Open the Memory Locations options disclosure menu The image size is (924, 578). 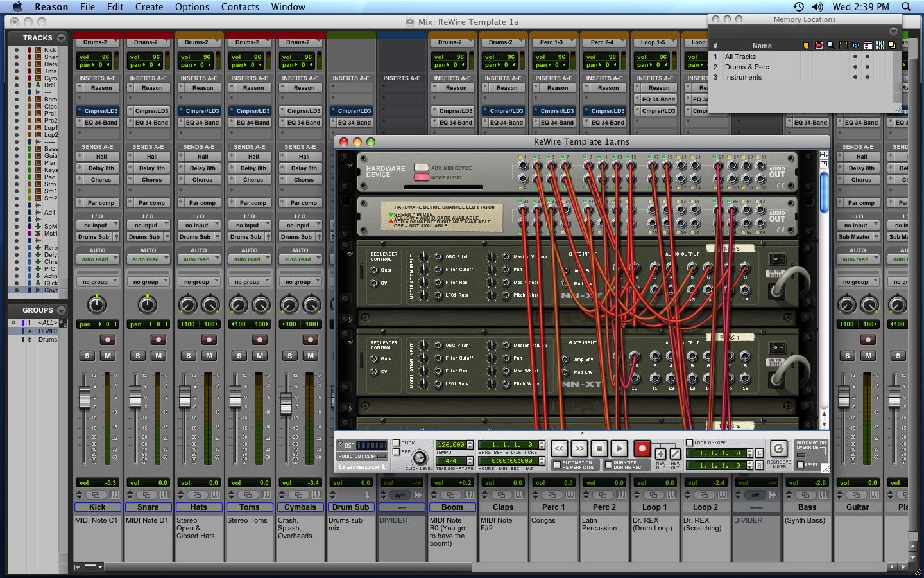(x=893, y=31)
